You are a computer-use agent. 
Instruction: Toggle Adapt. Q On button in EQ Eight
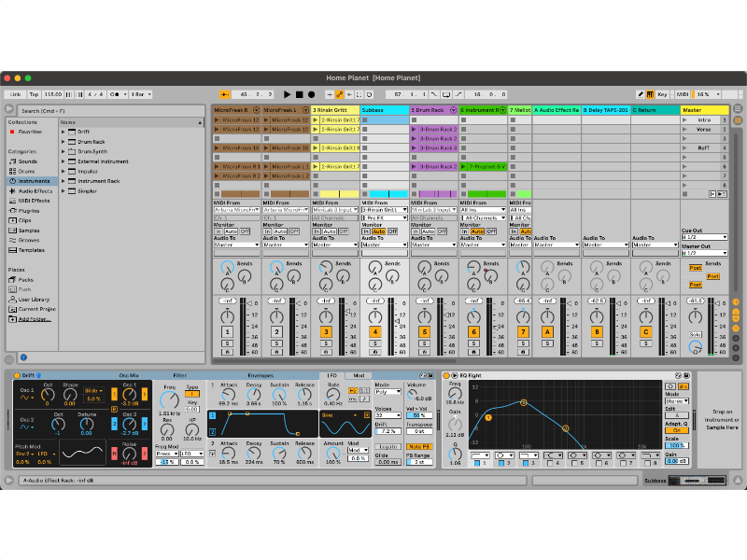click(676, 430)
